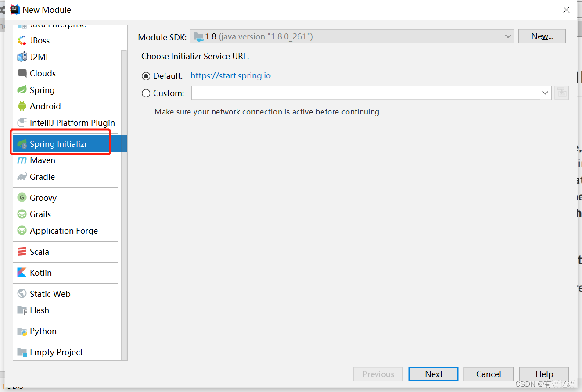Click the Next button

[x=433, y=374]
